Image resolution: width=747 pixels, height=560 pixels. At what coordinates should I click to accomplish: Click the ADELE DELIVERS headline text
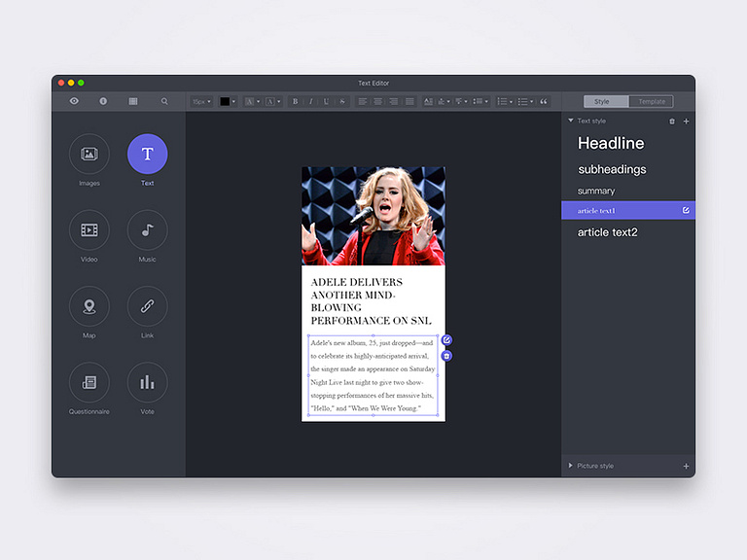click(x=372, y=301)
